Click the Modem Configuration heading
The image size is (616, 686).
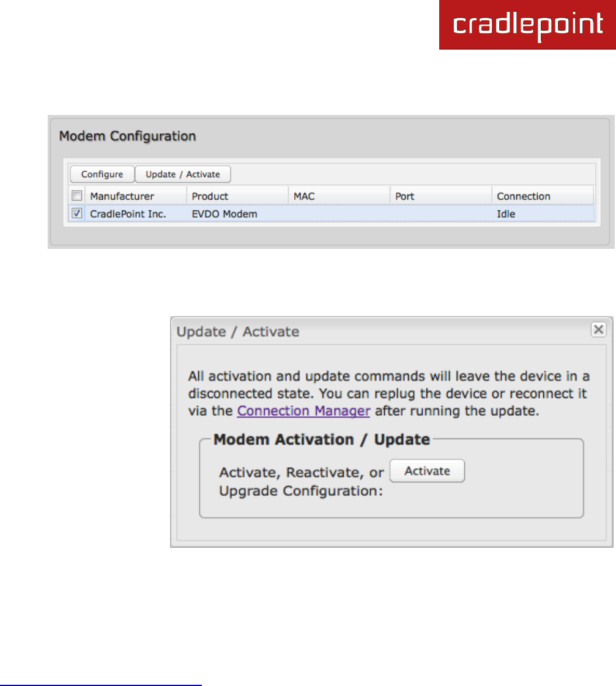point(127,136)
